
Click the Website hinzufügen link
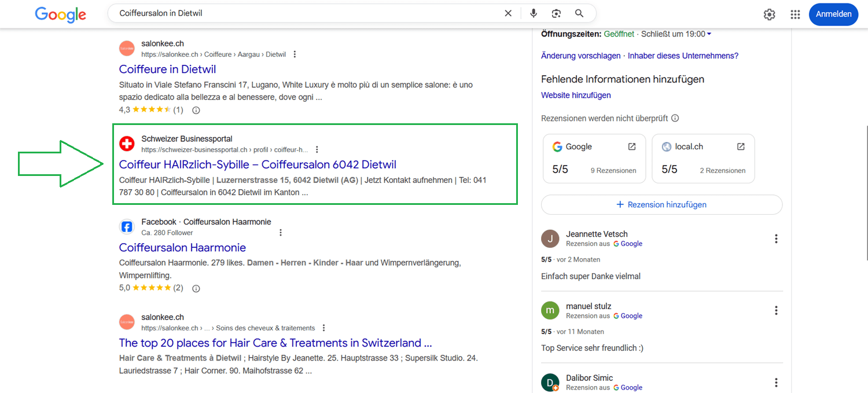pos(576,95)
